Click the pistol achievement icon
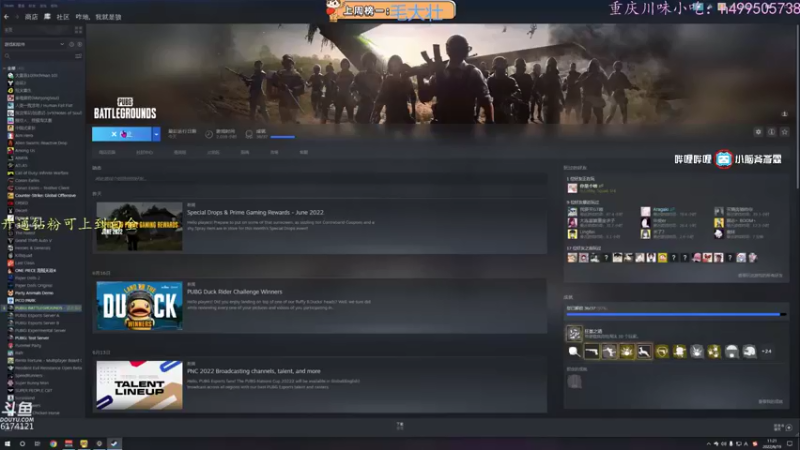Image resolution: width=800 pixels, height=450 pixels. 592,352
